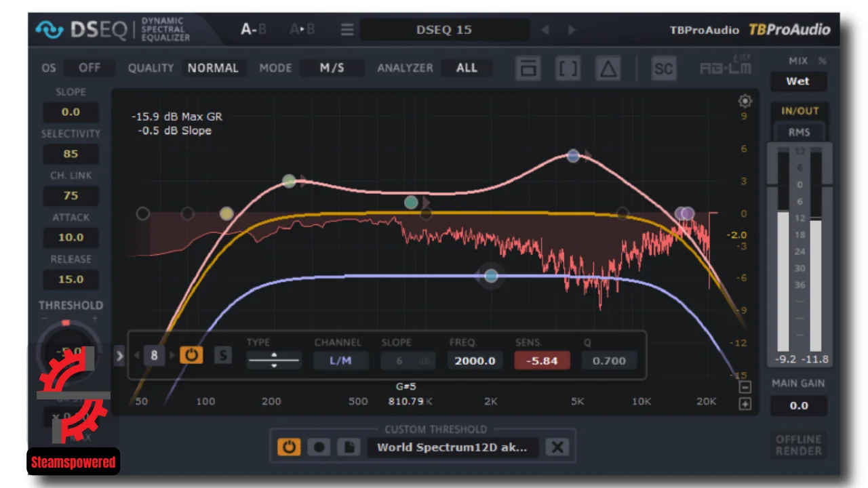Open the filter TYPE selector
868x488 pixels.
click(274, 361)
